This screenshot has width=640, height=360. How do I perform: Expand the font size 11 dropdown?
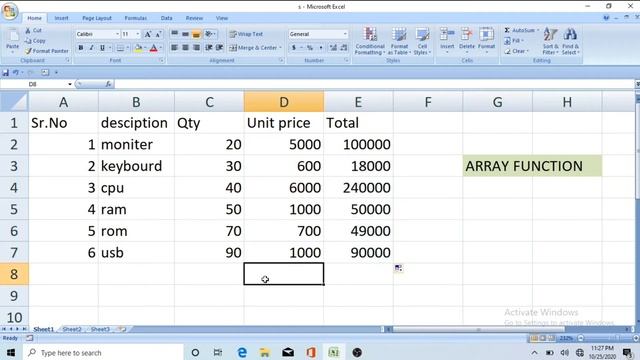coord(138,34)
